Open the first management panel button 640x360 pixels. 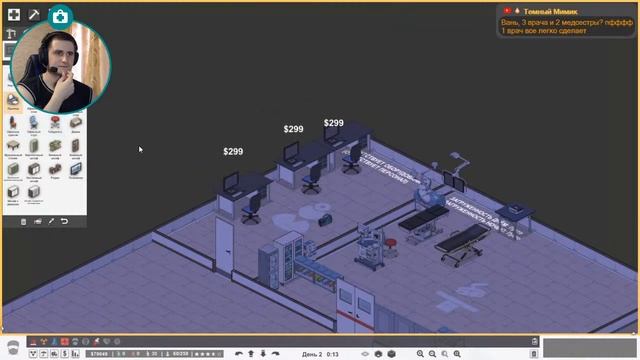pos(33,354)
